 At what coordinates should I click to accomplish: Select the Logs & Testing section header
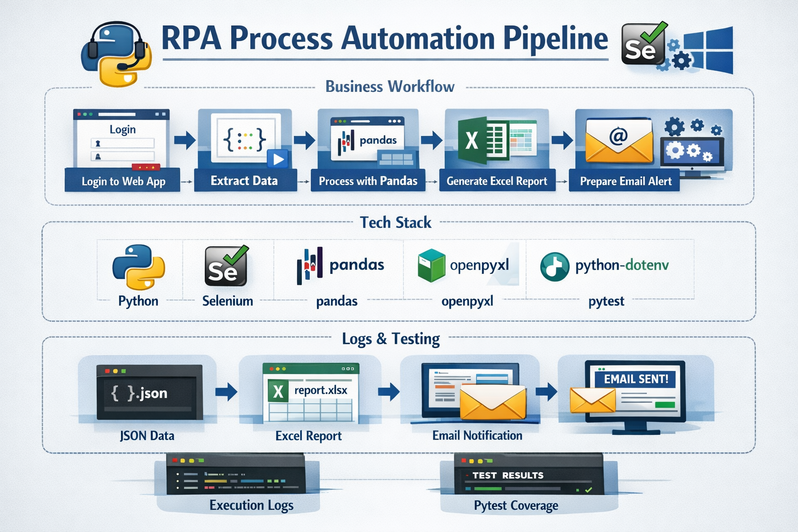[391, 339]
